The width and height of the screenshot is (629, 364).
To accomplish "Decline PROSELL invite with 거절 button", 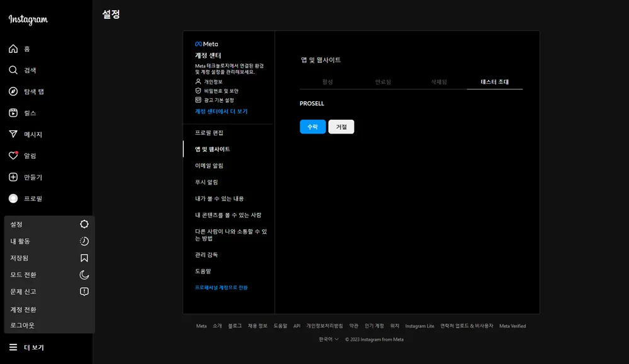I will [x=341, y=127].
